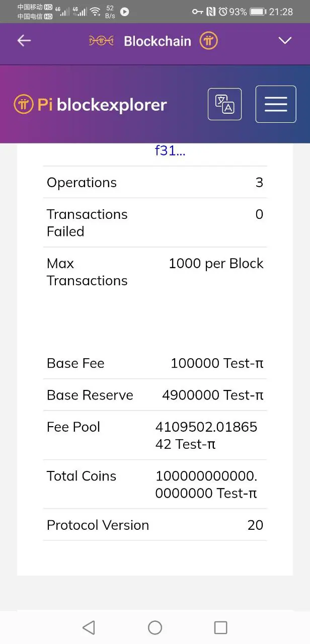310x644 pixels.
Task: Tap the blockchain chain-link icon
Action: point(101,41)
